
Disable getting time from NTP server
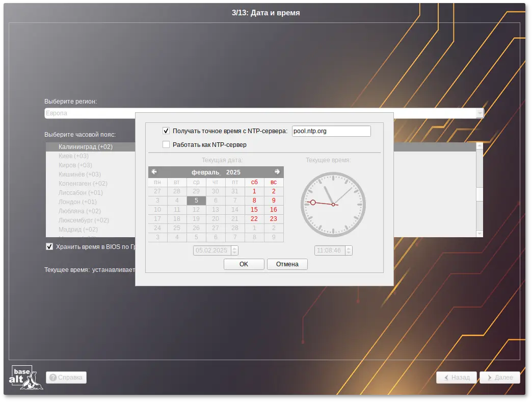coord(166,131)
